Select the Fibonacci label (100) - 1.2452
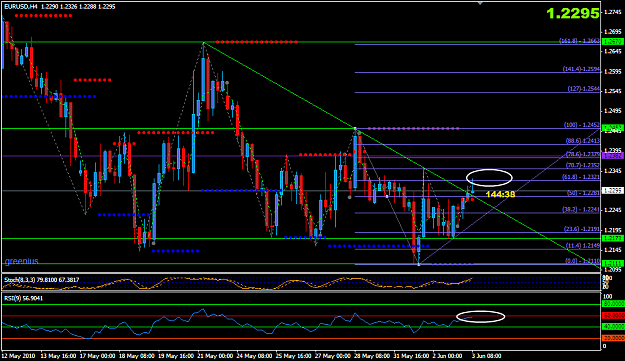 click(582, 125)
